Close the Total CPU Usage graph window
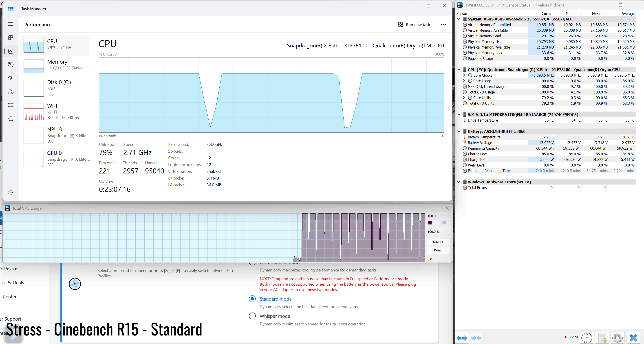Viewport: 644px width, 344px height. pyautogui.click(x=447, y=208)
